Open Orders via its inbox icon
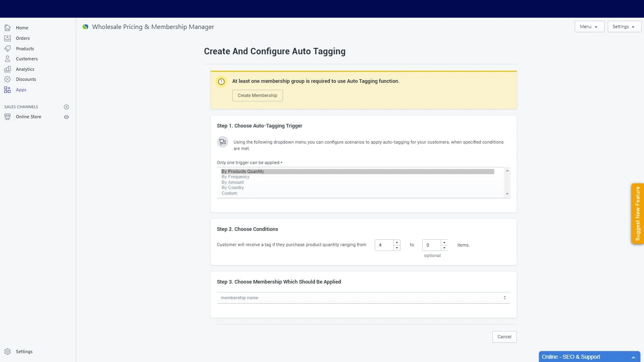Image resolution: width=644 pixels, height=362 pixels. (x=7, y=38)
